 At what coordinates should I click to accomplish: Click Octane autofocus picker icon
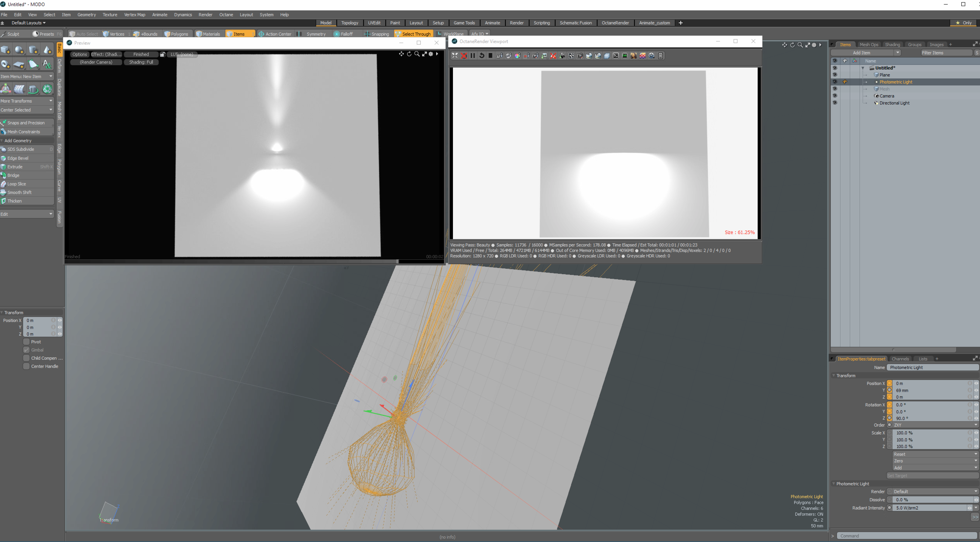500,56
